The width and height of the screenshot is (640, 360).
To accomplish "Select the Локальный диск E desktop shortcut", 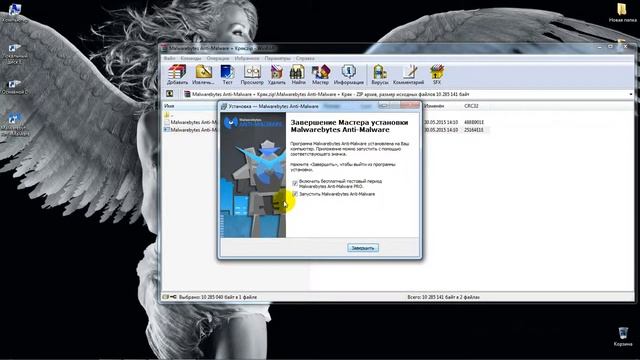I will point(15,54).
